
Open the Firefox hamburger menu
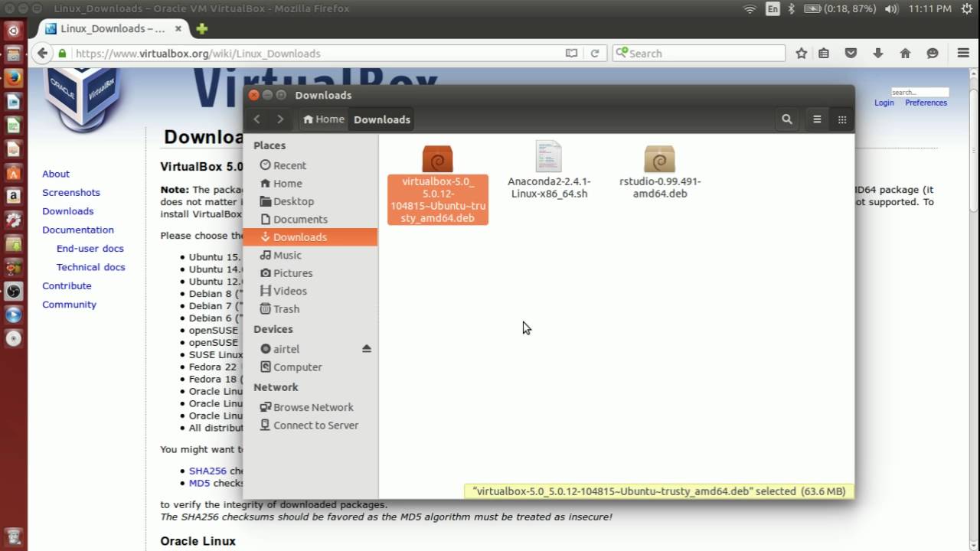coord(964,54)
